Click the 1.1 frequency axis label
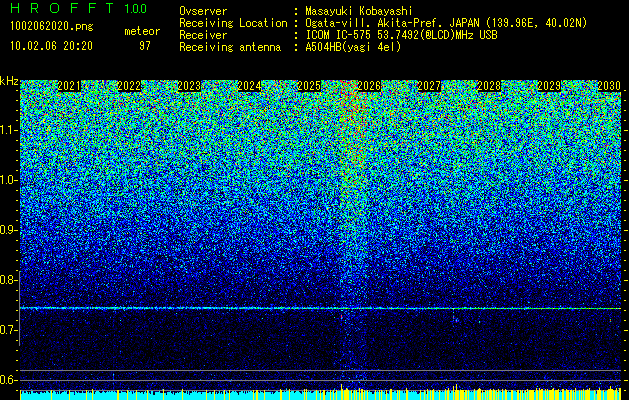This screenshot has width=629, height=400. 8,130
